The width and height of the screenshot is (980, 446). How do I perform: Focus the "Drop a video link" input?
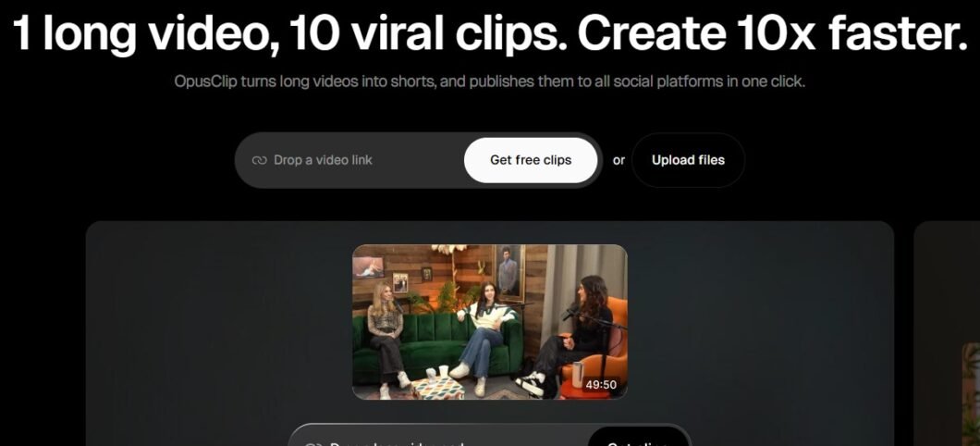tap(361, 160)
